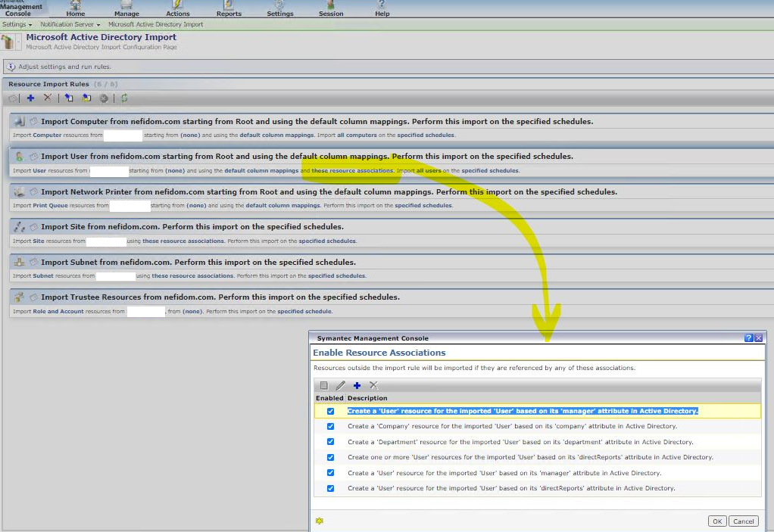Screen dimensions: 774x532
Task: Click the delete X icon in the associations dialog toolbar
Action: (x=373, y=385)
